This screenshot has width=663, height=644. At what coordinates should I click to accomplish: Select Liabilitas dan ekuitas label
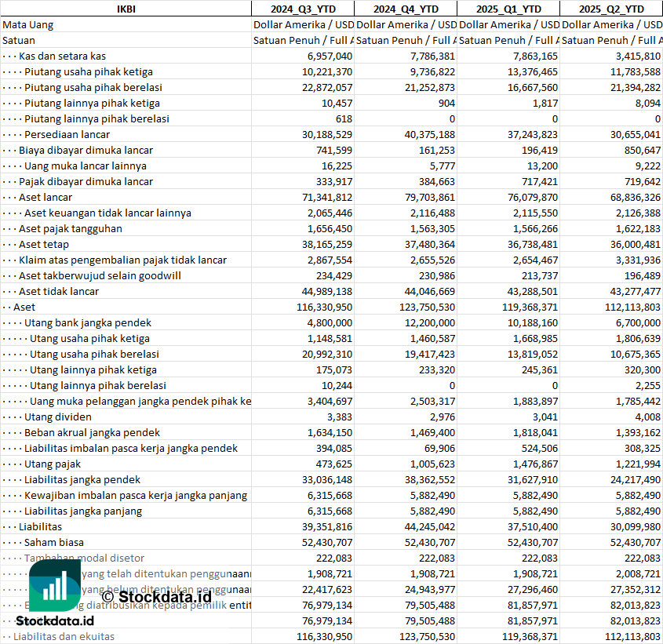pyautogui.click(x=64, y=636)
